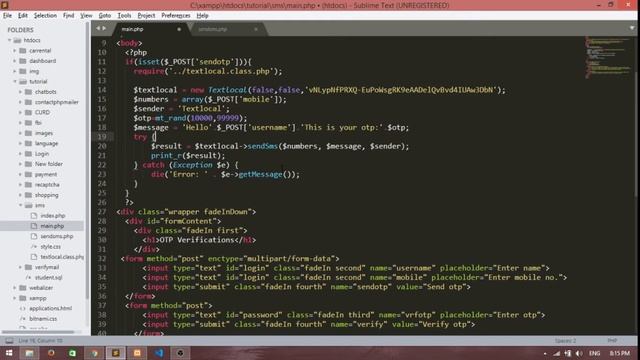Expand the CURD folder

point(20,112)
